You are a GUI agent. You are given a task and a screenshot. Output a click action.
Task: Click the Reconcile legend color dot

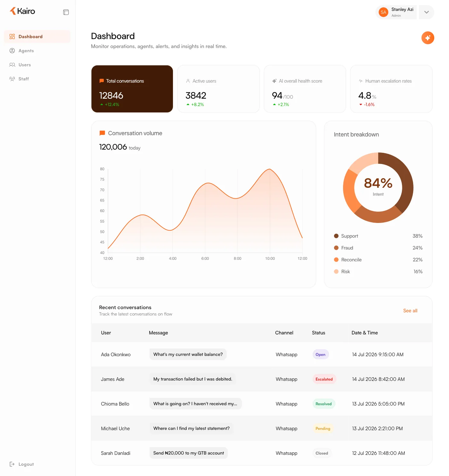point(336,259)
